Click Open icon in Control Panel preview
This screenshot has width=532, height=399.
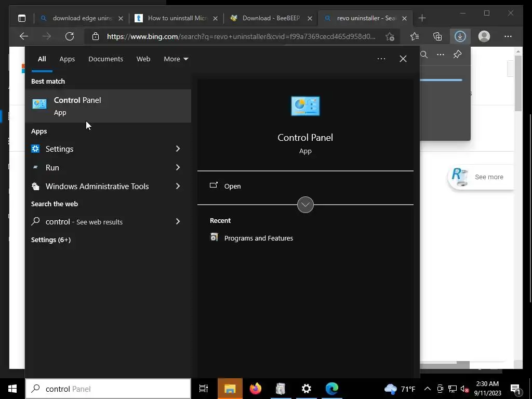tap(214, 185)
